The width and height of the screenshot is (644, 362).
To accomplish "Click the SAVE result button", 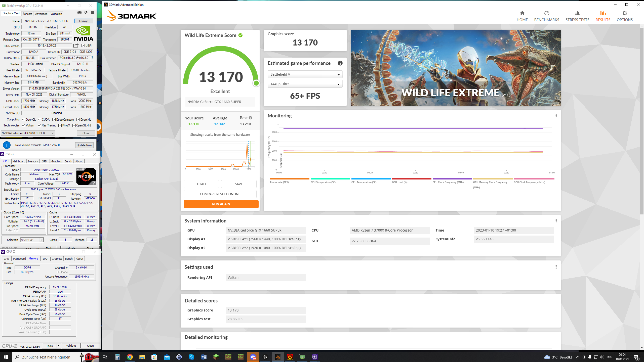I will (x=239, y=184).
